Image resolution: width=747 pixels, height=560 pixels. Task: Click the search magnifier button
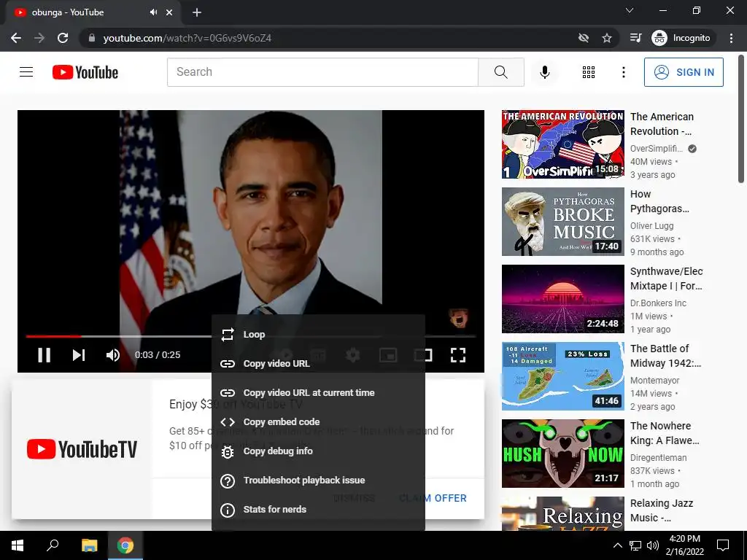(x=500, y=72)
